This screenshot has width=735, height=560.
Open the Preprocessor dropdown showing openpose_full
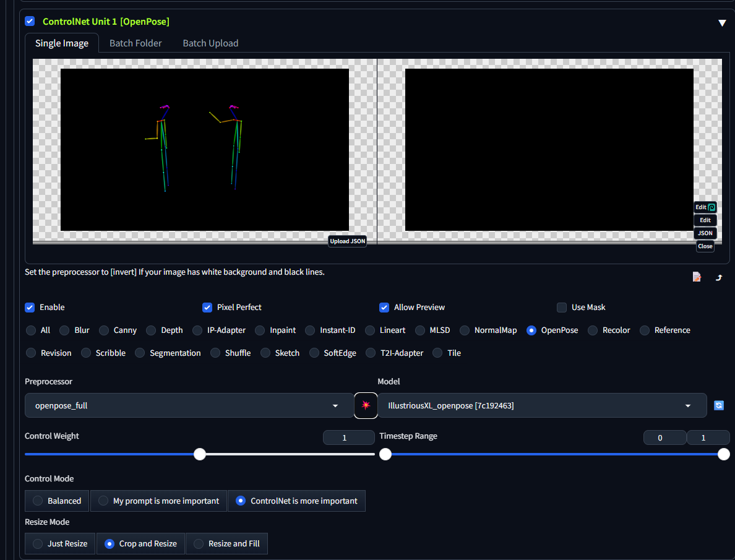point(189,405)
